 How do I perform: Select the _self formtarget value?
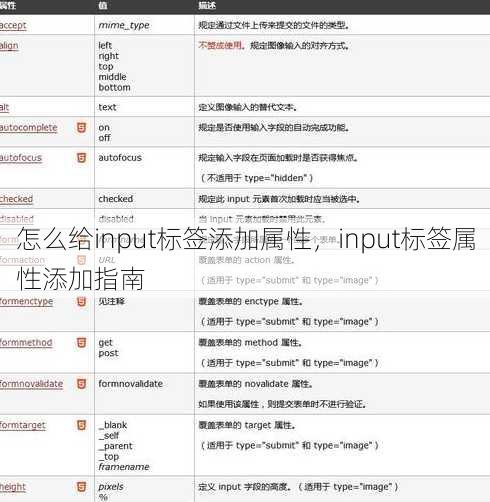(109, 436)
